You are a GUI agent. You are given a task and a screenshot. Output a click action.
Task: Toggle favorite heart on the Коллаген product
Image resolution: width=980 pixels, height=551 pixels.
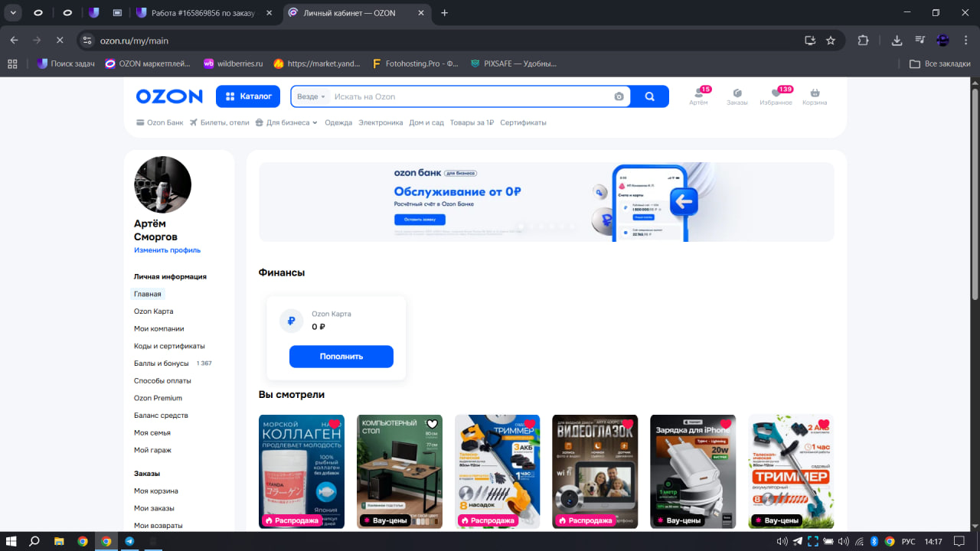pyautogui.click(x=335, y=424)
